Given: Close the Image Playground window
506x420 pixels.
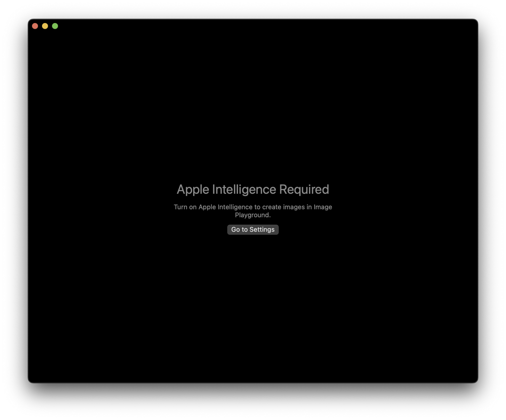Looking at the screenshot, I should click(35, 26).
